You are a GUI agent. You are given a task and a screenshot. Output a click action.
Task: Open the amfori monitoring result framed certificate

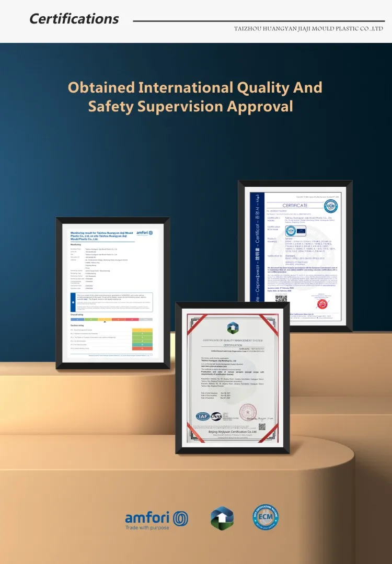pos(113,293)
